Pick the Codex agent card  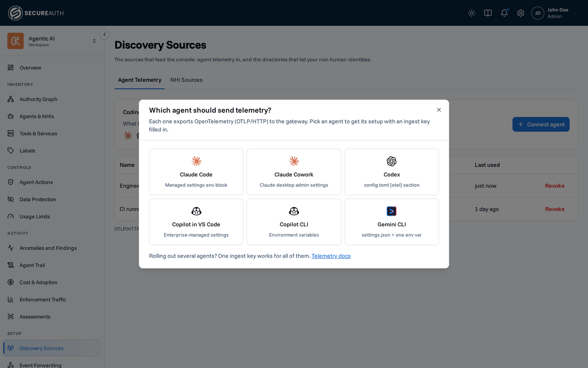[x=392, y=172]
